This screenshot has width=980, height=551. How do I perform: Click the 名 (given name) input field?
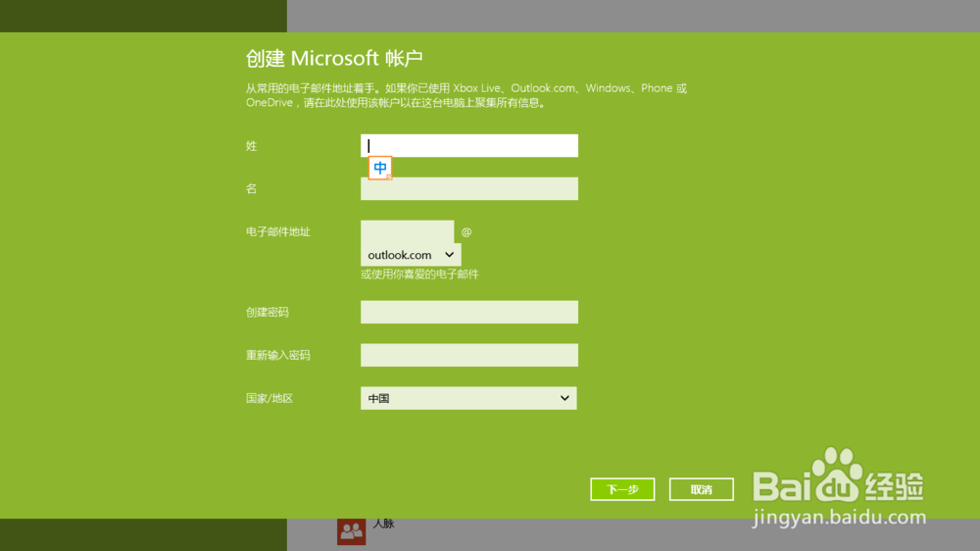click(x=468, y=189)
